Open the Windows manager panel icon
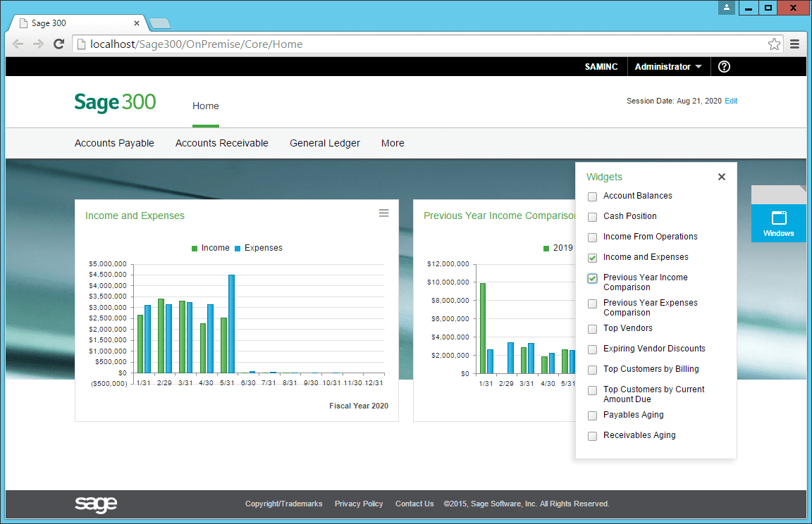 click(x=778, y=223)
